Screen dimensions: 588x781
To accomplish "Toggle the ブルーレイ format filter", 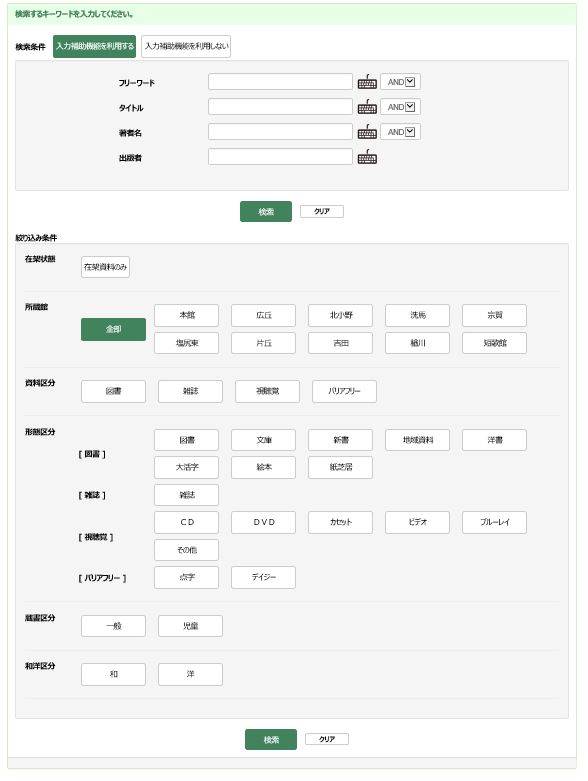I will [x=494, y=522].
